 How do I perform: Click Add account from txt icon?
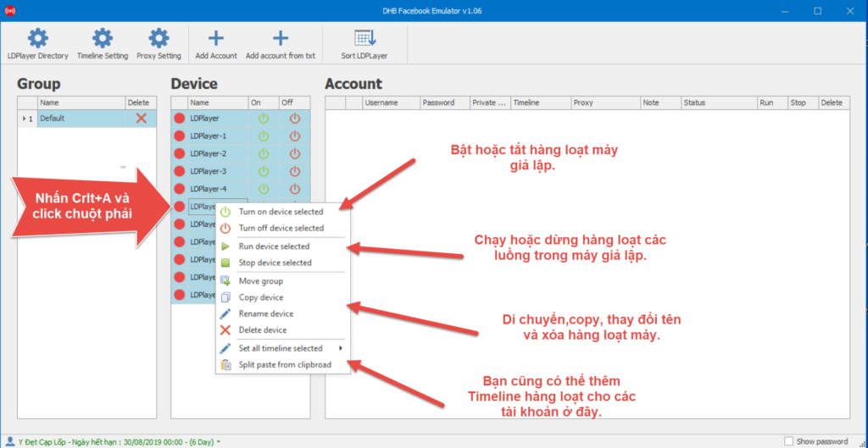(281, 38)
